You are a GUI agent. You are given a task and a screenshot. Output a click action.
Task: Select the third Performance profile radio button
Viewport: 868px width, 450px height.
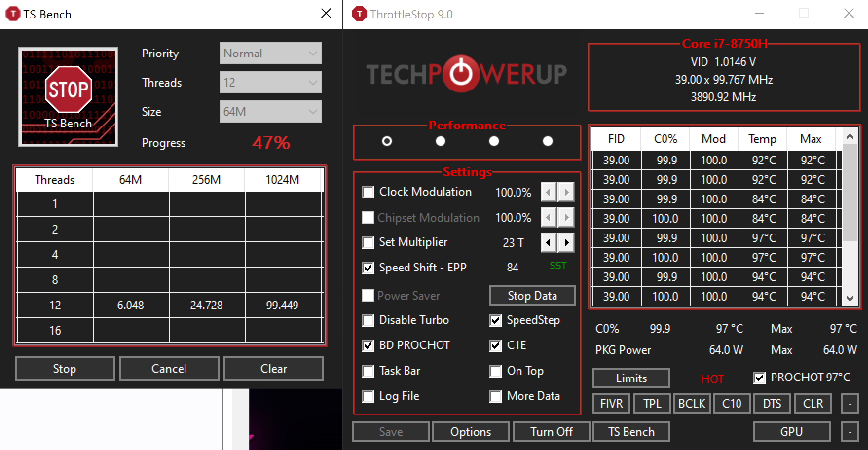coord(494,141)
